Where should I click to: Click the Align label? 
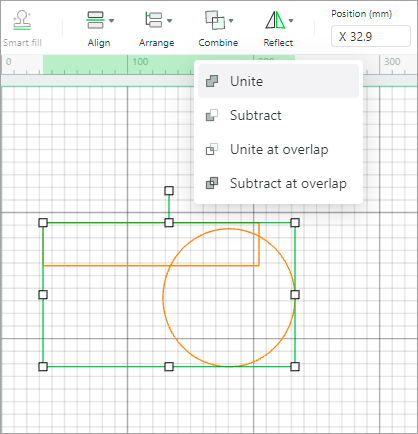(x=99, y=43)
